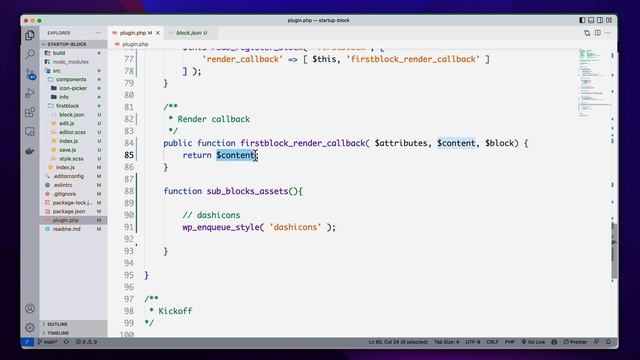Open errors and warnings count in status bar
This screenshot has width=640, height=360.
86,342
